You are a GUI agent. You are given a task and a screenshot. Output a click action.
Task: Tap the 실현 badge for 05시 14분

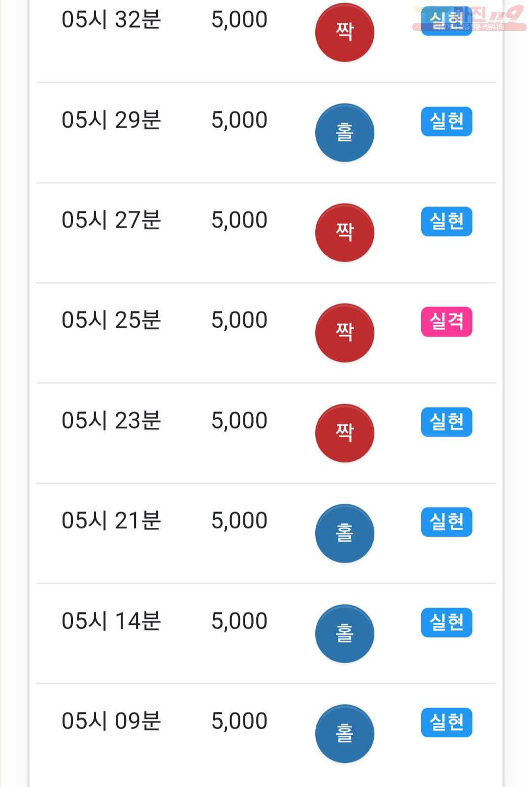(446, 622)
